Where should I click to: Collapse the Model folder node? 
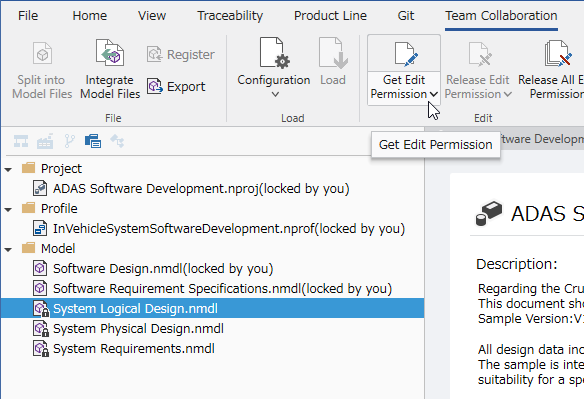coord(8,249)
